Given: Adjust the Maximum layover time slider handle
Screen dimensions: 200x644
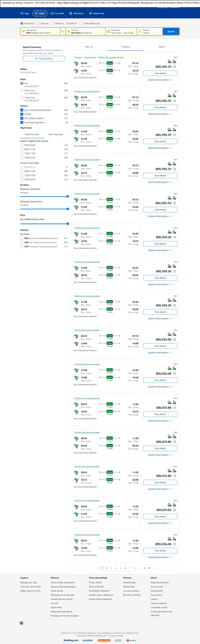Looking at the screenshot, I should [x=68, y=209].
